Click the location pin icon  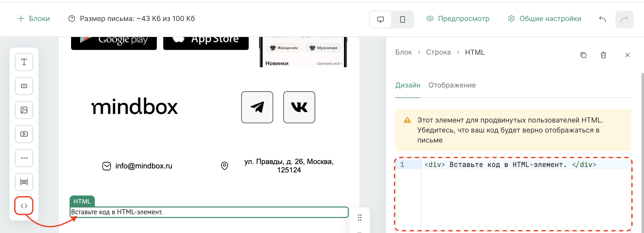point(225,166)
